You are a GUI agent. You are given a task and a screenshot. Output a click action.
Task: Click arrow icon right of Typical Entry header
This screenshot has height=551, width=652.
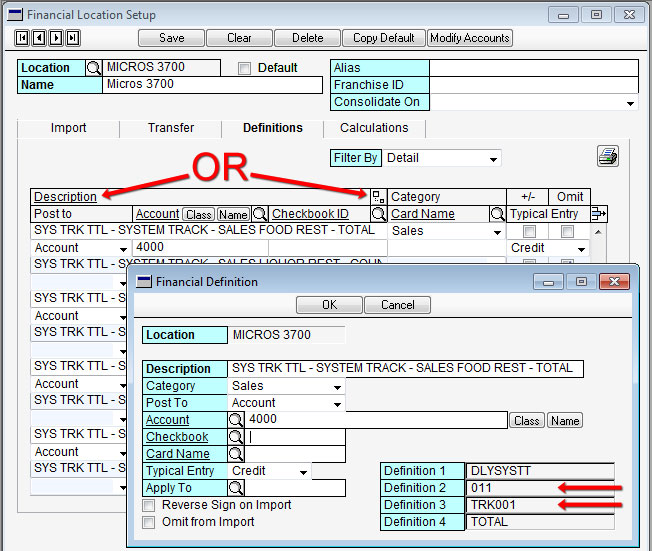599,214
